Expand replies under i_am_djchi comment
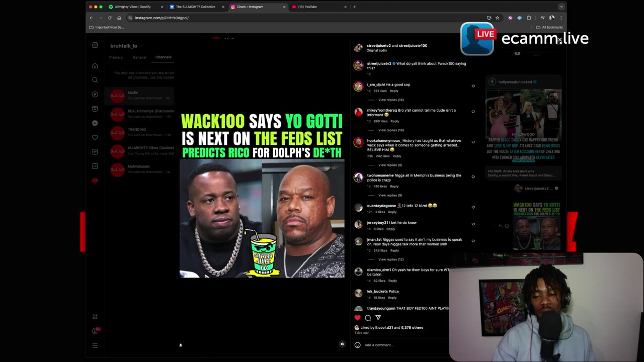644x362 pixels. (x=391, y=100)
